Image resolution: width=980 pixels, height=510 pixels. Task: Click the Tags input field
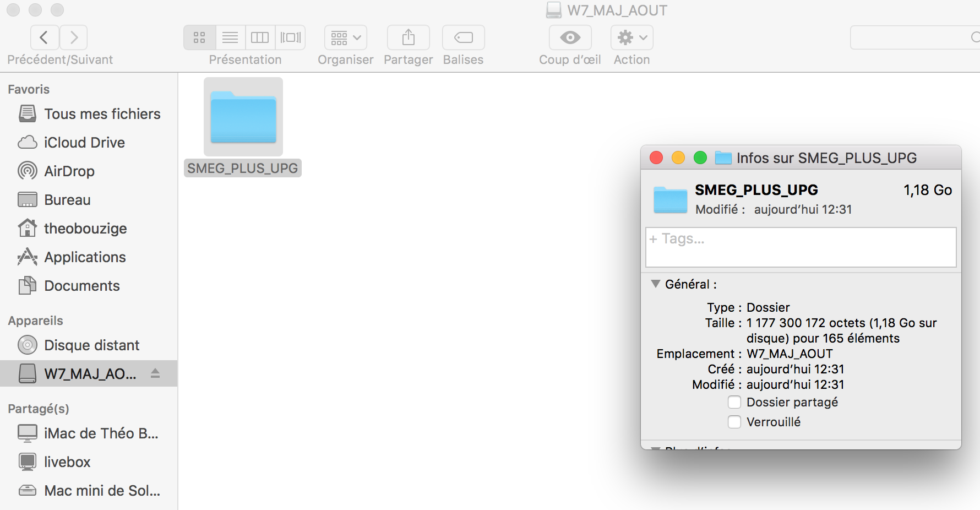(801, 247)
